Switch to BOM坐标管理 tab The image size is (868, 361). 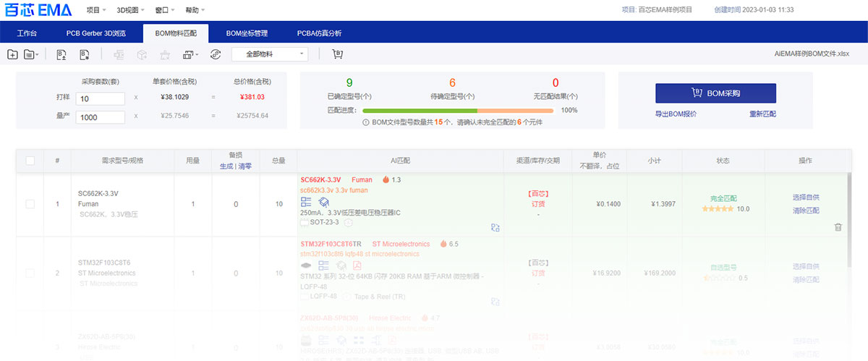(x=247, y=33)
